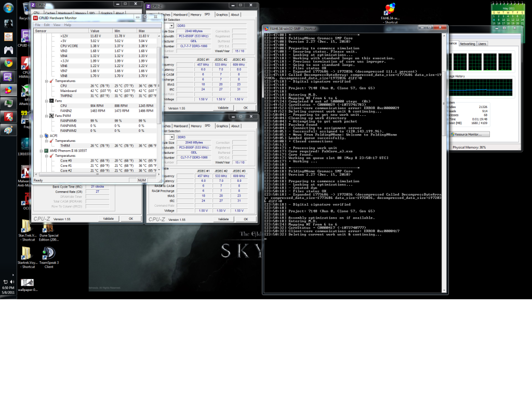This screenshot has height=399, width=532.
Task: Click the game controller taskbar icon
Action: (8, 50)
